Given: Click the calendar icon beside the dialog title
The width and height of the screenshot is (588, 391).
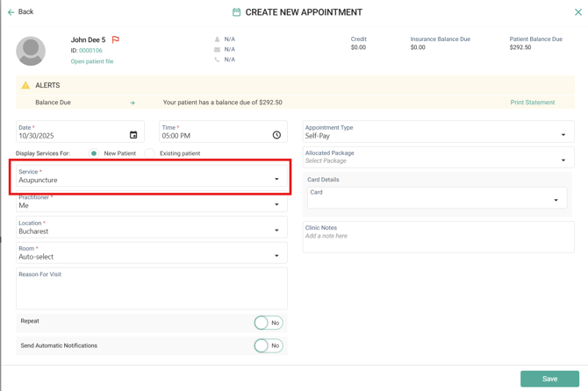Looking at the screenshot, I should pyautogui.click(x=236, y=12).
